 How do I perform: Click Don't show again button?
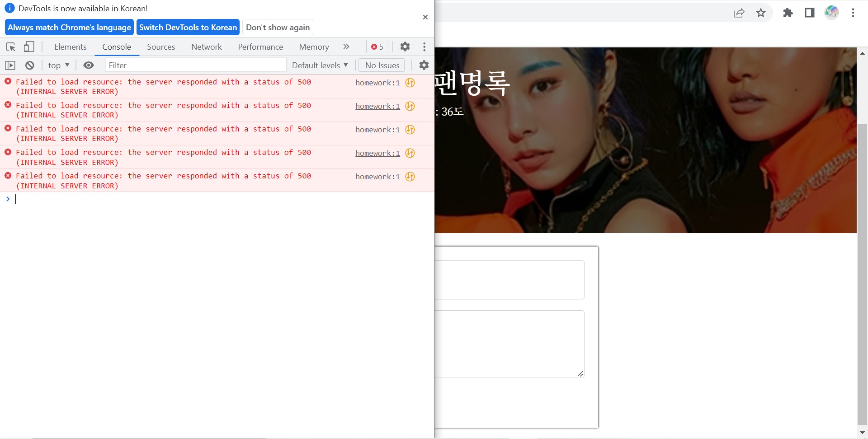278,28
